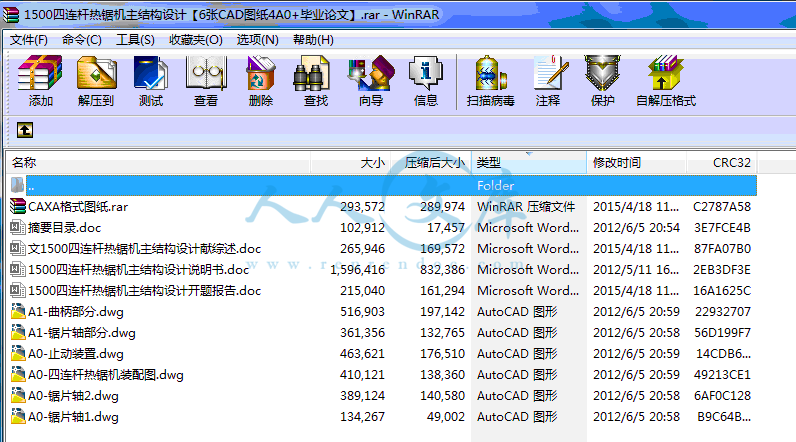Click the Add (添加) toolbar icon

click(x=40, y=74)
